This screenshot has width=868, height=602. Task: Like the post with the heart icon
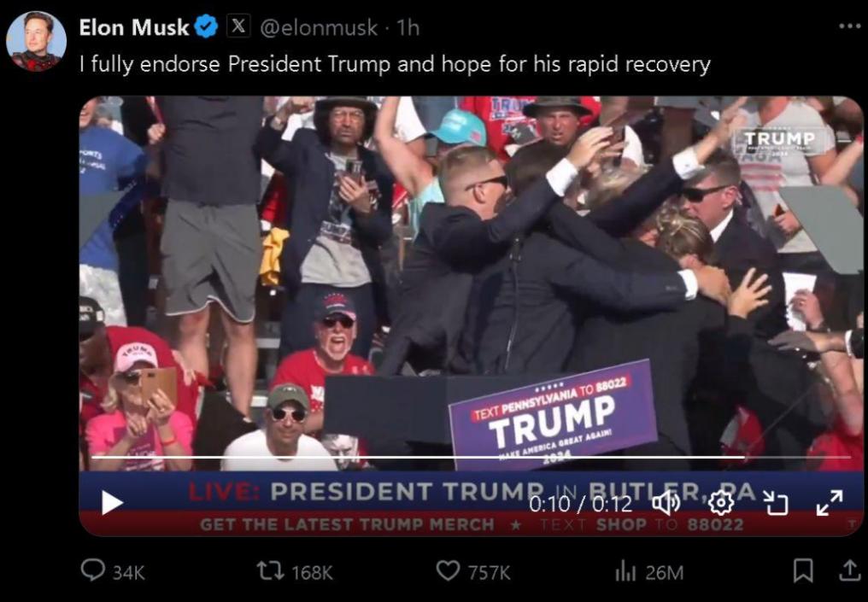[x=448, y=571]
